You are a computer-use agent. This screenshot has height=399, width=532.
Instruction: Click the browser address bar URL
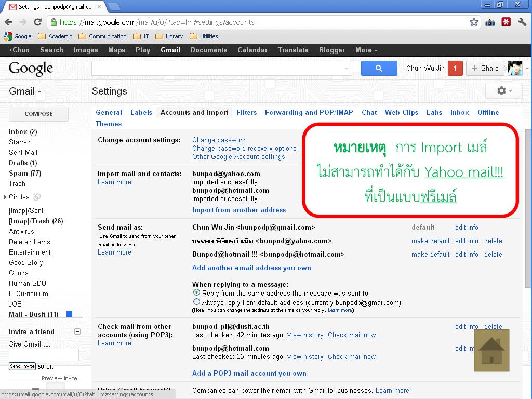click(157, 22)
